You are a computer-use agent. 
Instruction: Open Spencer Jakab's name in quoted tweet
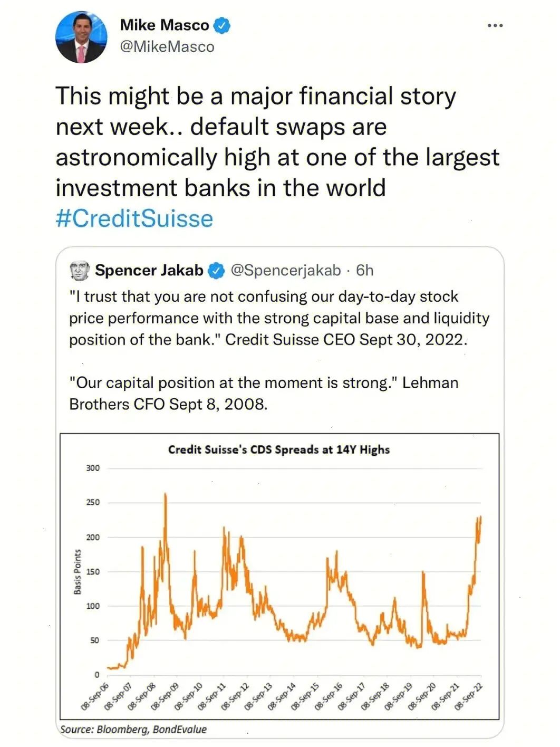pyautogui.click(x=149, y=270)
